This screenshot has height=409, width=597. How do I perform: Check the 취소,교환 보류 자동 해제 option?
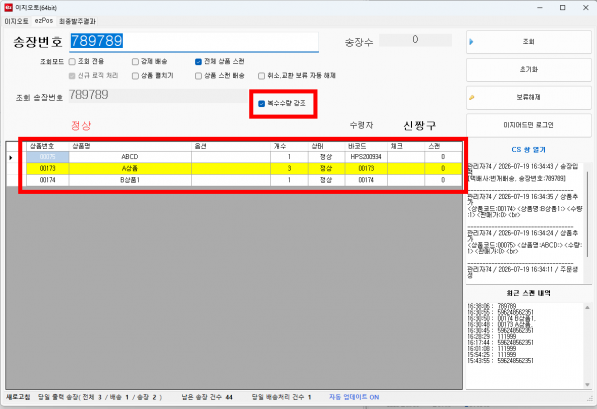(261, 76)
